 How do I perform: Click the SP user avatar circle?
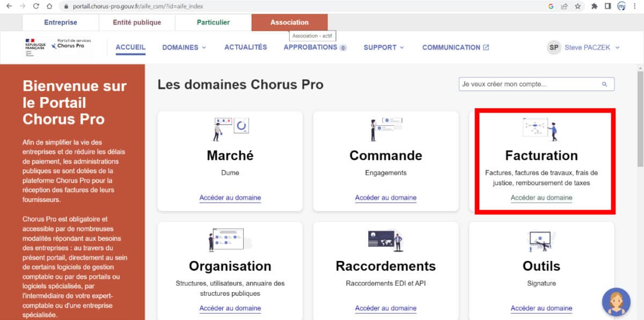pyautogui.click(x=553, y=47)
